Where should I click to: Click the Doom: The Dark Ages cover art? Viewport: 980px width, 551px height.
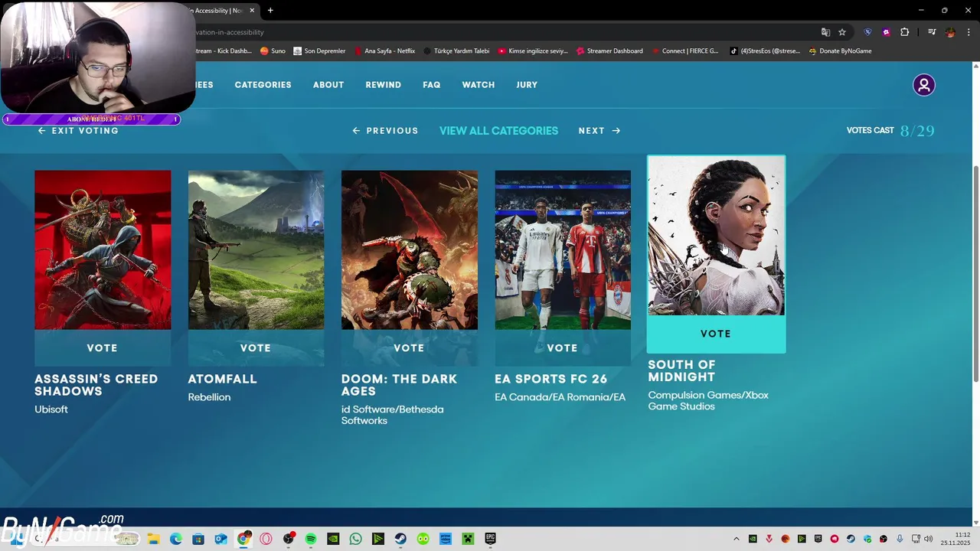pos(409,250)
